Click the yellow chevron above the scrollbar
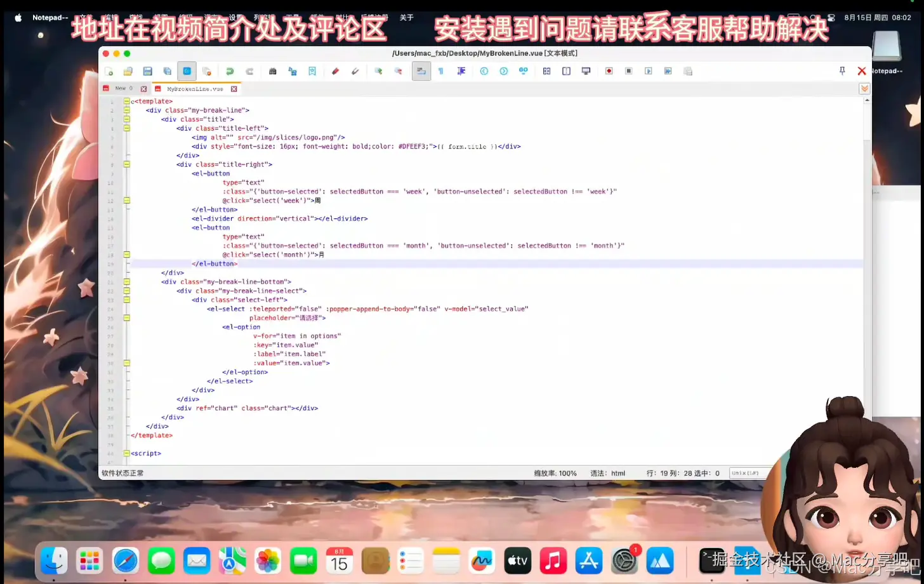The image size is (924, 584). point(864,88)
